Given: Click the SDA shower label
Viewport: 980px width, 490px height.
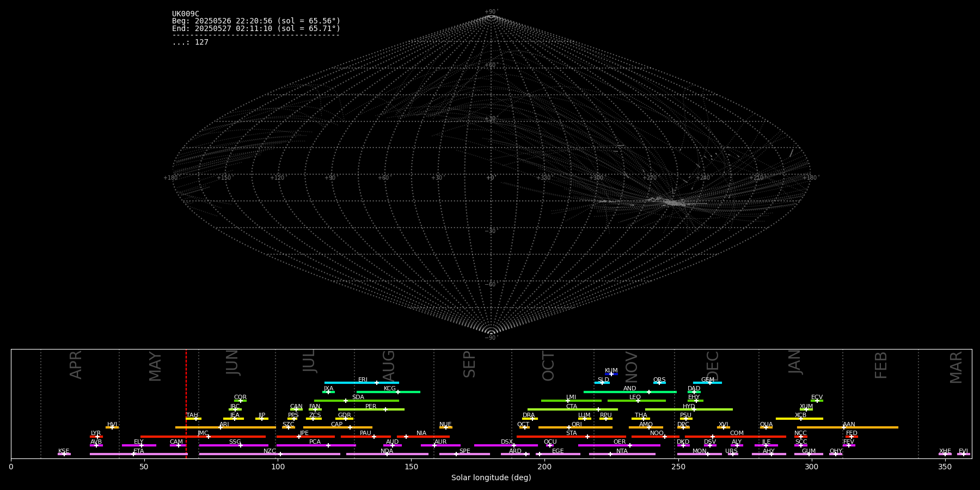Looking at the screenshot, I should coord(358,397).
